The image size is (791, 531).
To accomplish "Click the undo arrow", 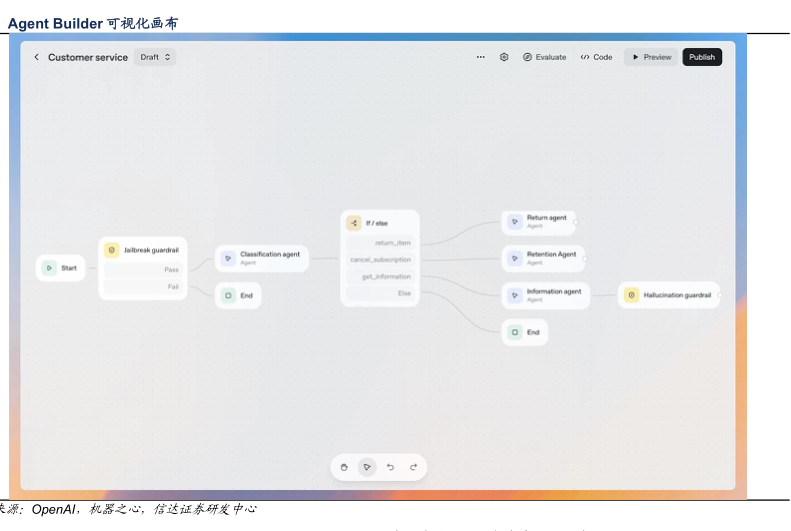I will point(390,467).
